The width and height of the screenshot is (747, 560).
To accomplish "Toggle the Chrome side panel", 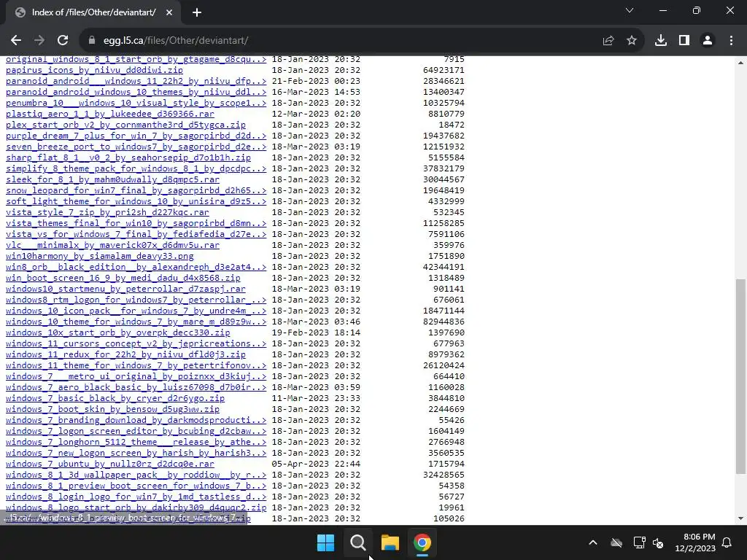I will click(x=684, y=41).
